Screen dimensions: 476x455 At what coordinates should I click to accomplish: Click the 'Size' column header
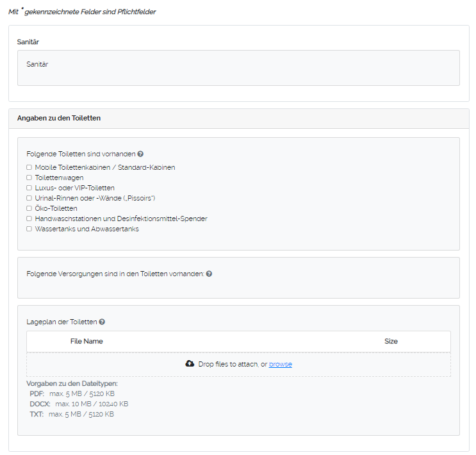pyautogui.click(x=391, y=342)
